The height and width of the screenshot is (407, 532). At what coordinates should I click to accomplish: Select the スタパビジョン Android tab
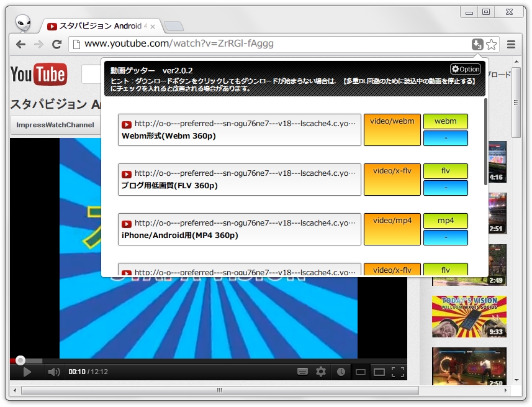click(x=101, y=26)
